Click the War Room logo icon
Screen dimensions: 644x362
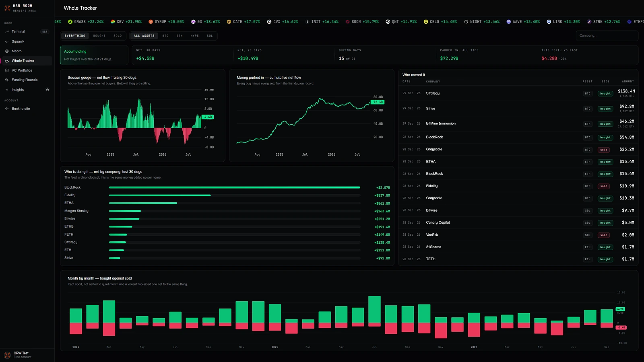coord(7,8)
